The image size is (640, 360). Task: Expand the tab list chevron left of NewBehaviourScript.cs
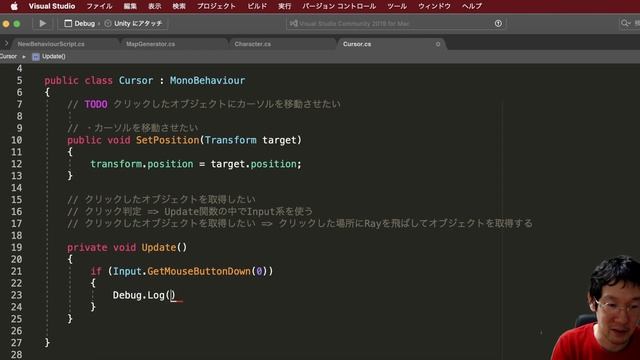tap(6, 43)
